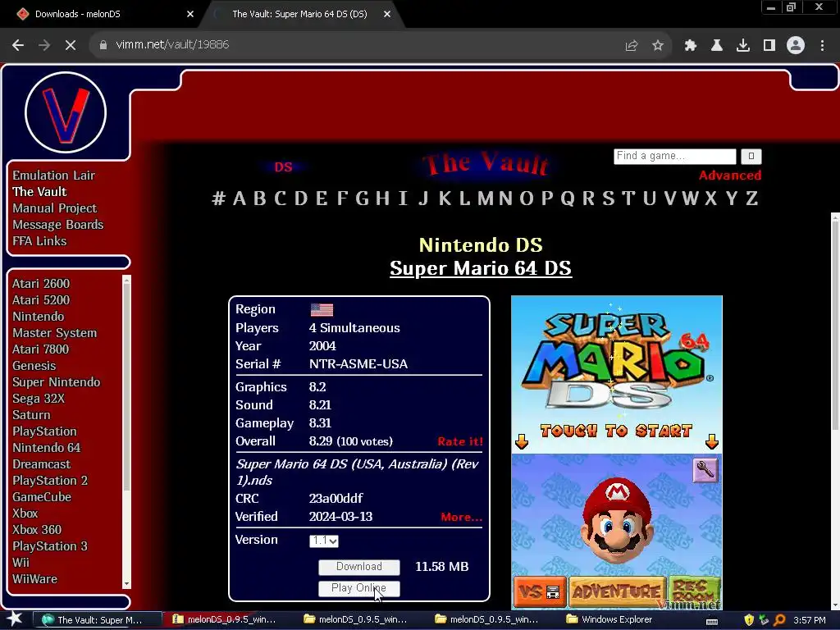Open the Advanced search link

click(729, 176)
